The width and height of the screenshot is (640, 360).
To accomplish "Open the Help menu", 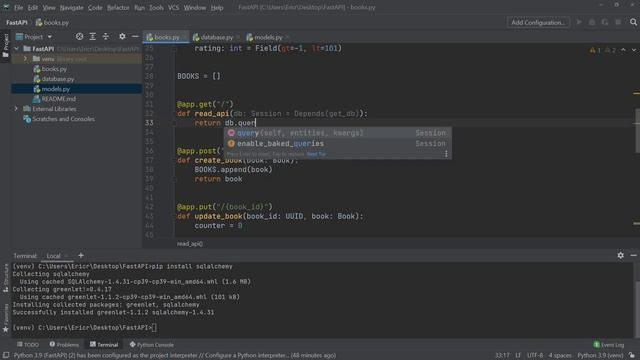I will point(217,7).
